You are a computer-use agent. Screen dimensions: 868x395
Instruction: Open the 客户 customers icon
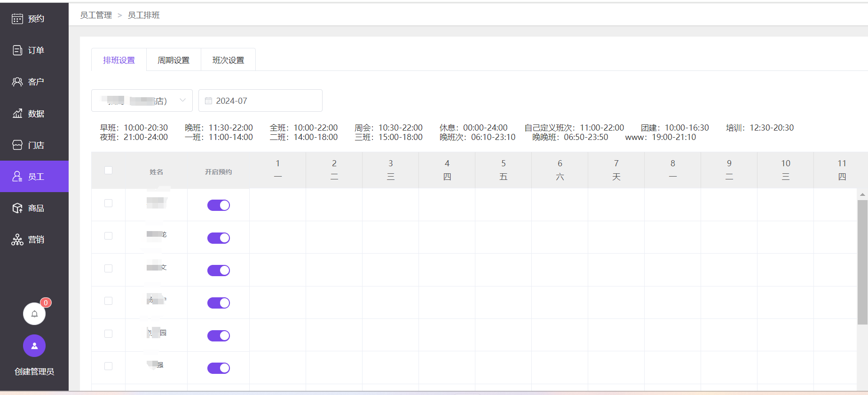pos(17,82)
